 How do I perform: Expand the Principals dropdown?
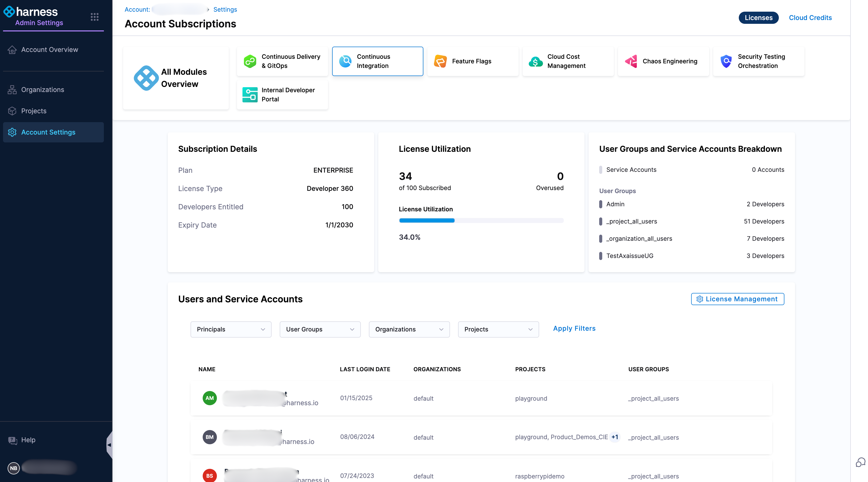tap(231, 329)
